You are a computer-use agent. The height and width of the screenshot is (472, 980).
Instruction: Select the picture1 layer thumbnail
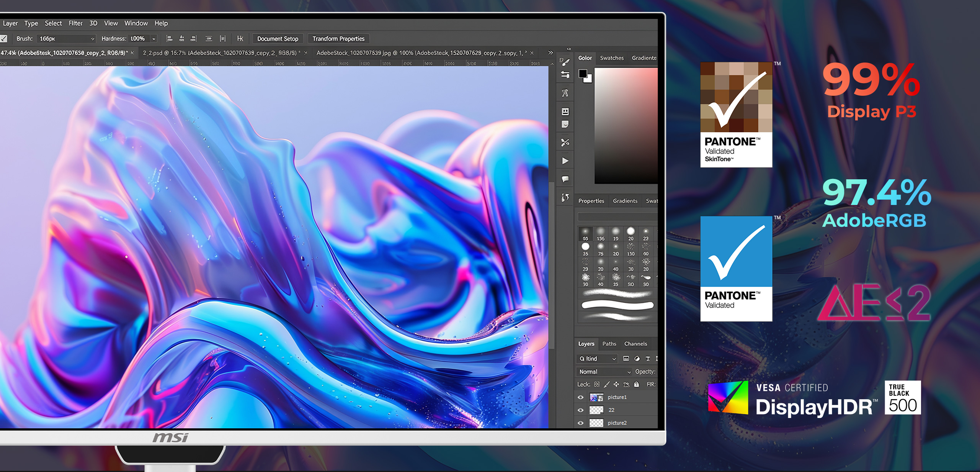tap(596, 397)
